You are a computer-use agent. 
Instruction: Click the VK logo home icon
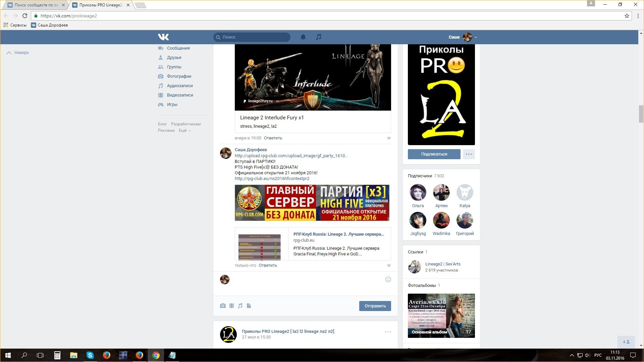163,37
